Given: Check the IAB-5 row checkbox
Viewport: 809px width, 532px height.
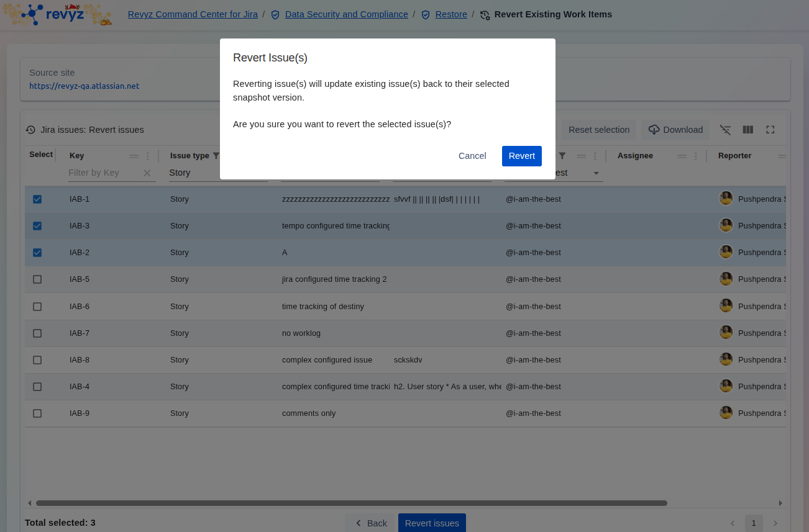Looking at the screenshot, I should tap(37, 279).
